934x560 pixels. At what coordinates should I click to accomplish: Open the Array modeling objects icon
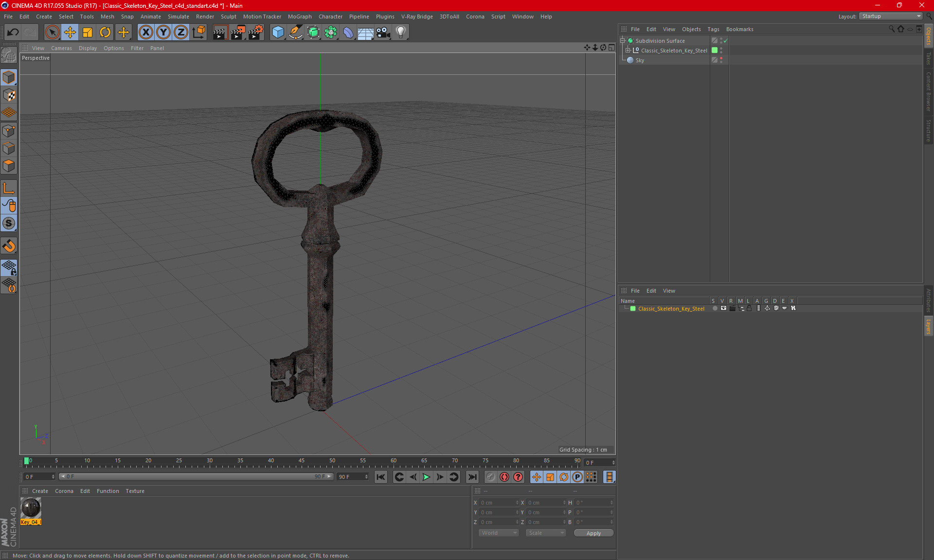(331, 33)
